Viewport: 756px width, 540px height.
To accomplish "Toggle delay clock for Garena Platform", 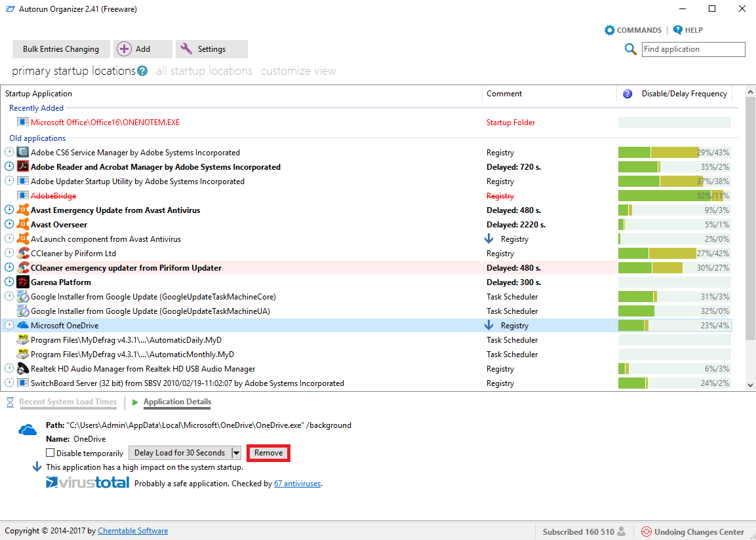I will pyautogui.click(x=9, y=282).
